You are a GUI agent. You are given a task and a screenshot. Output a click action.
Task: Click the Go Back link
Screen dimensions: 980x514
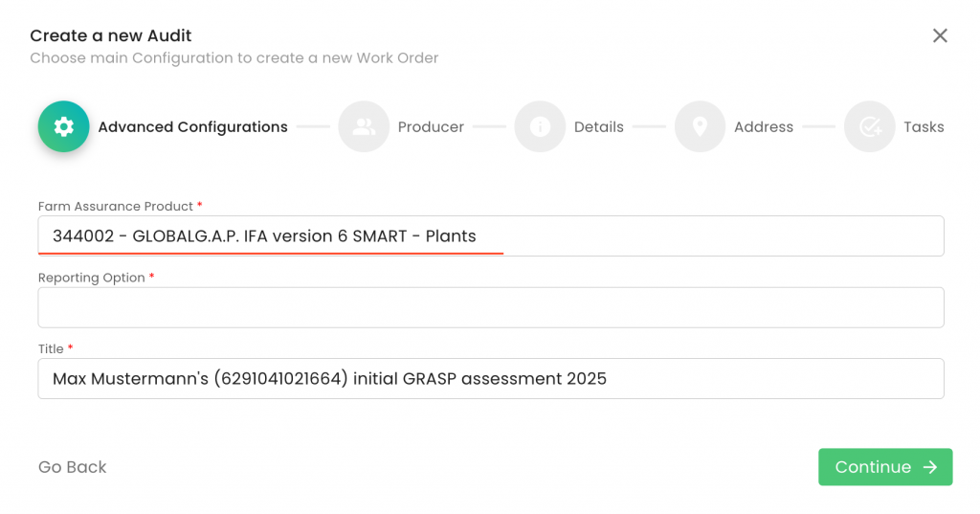point(72,467)
